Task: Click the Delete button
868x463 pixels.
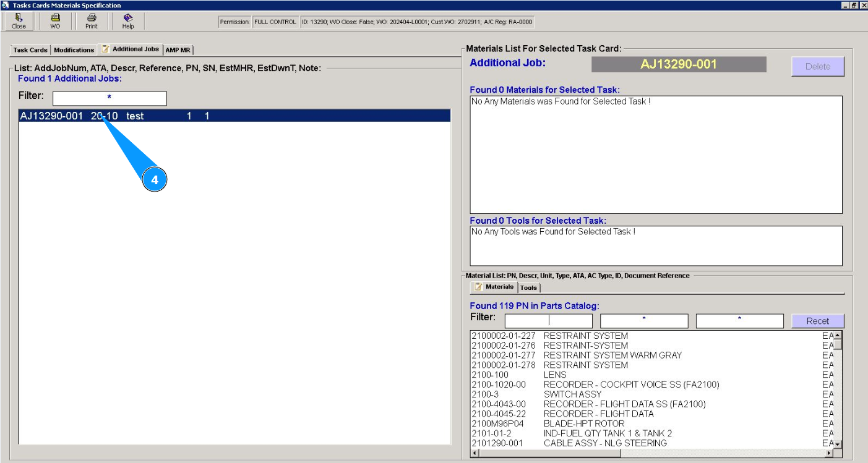Action: click(818, 66)
